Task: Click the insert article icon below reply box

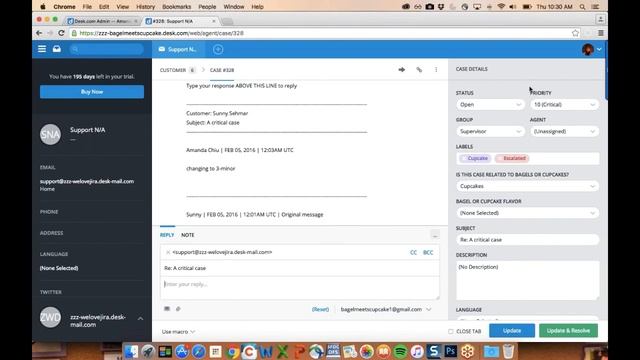Action: coord(167,309)
